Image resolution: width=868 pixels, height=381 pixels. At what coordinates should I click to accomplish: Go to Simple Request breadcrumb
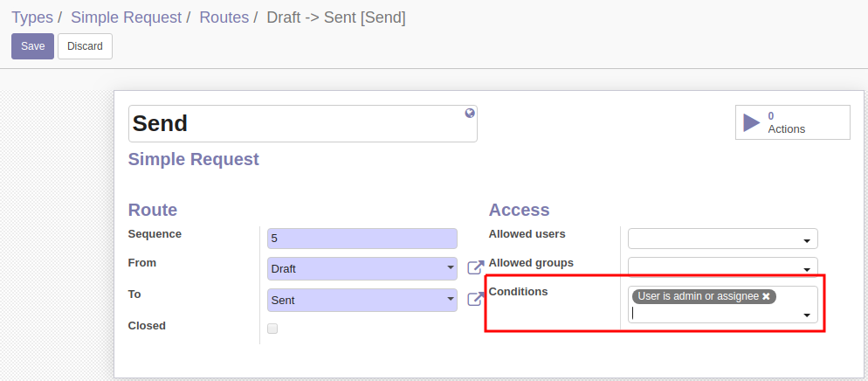[x=127, y=17]
